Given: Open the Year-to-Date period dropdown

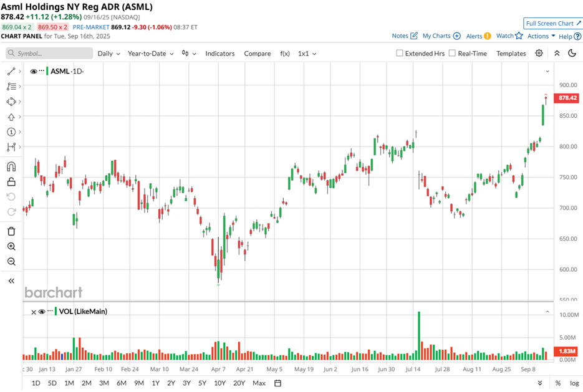Looking at the screenshot, I should [x=151, y=54].
